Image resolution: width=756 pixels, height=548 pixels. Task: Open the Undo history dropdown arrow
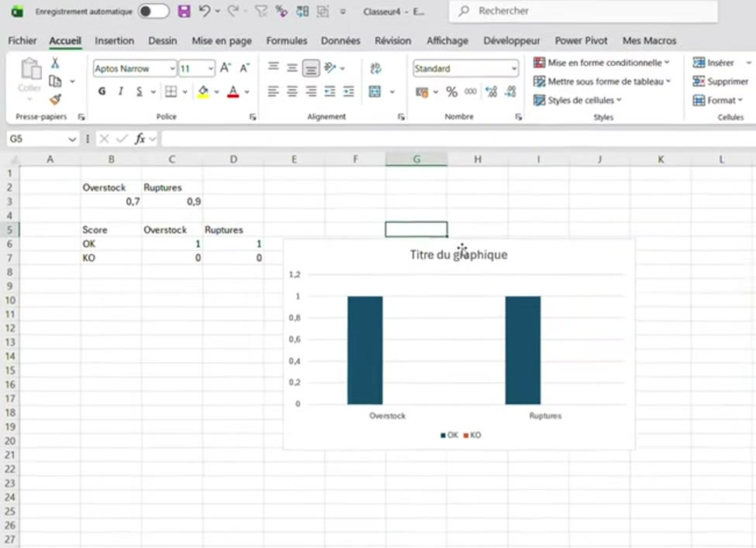(217, 11)
